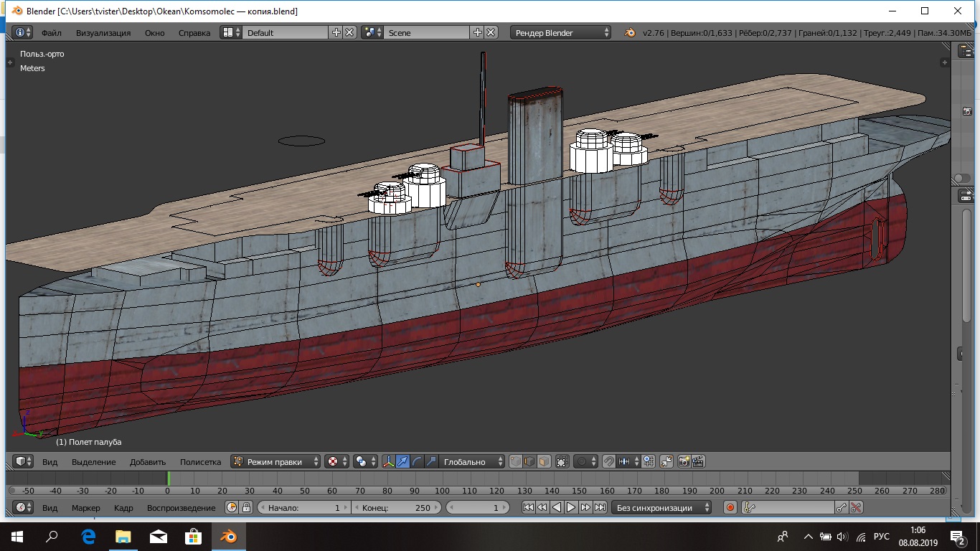
Task: Open Blender from the Windows taskbar
Action: click(x=229, y=536)
